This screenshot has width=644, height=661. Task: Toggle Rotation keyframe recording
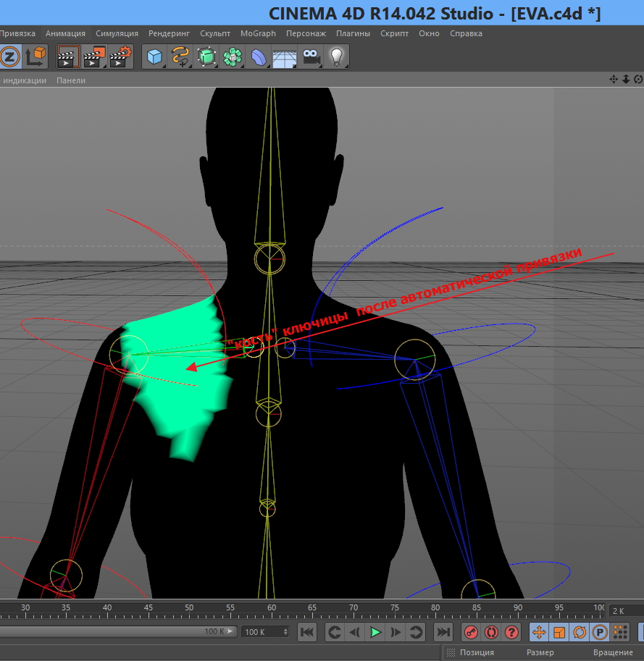click(580, 632)
